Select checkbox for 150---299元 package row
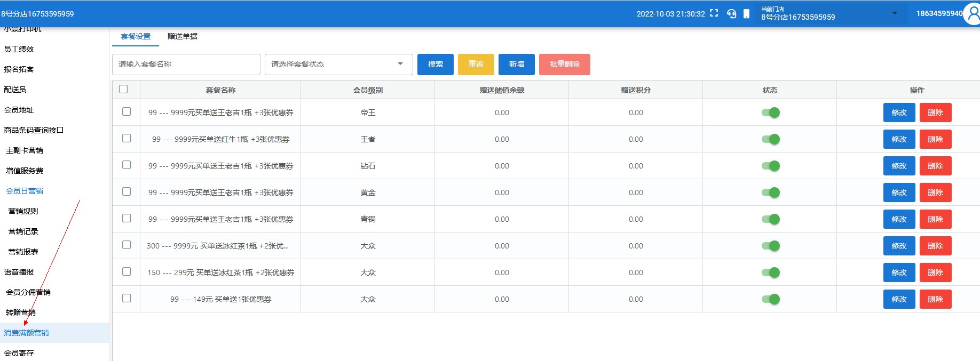The width and height of the screenshot is (980, 361). [127, 271]
